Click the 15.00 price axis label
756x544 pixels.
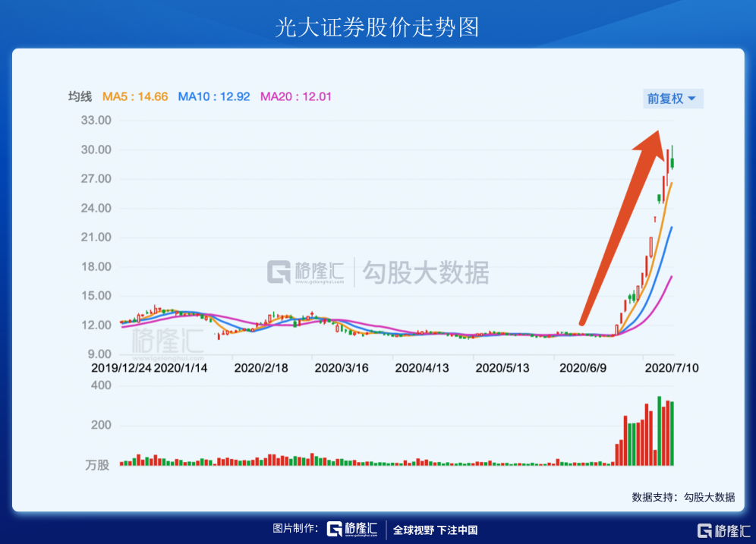pos(96,296)
